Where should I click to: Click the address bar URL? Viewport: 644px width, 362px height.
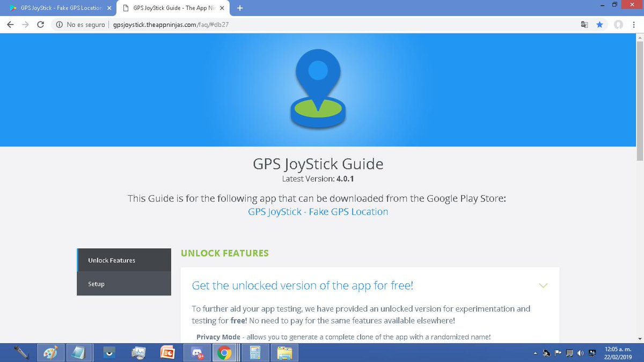click(x=171, y=25)
